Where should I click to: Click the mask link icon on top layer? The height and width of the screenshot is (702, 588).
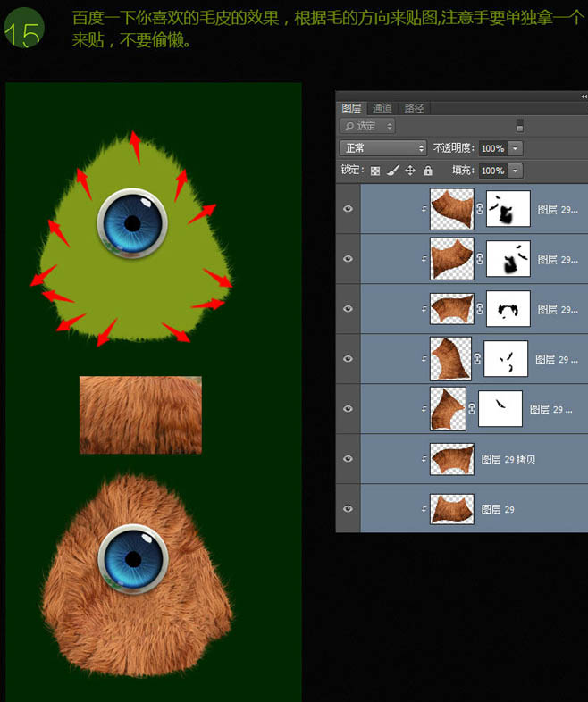point(479,209)
